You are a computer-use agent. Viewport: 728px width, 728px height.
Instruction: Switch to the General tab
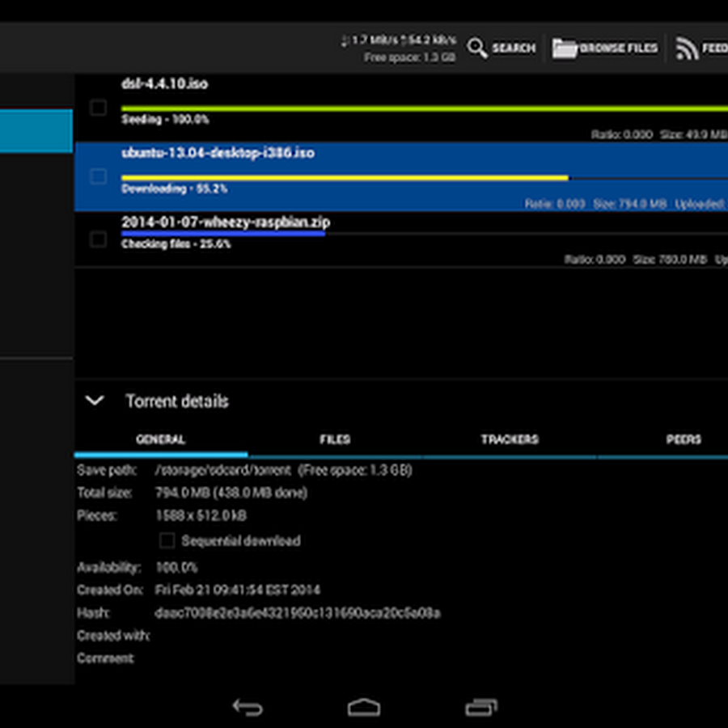pyautogui.click(x=161, y=439)
